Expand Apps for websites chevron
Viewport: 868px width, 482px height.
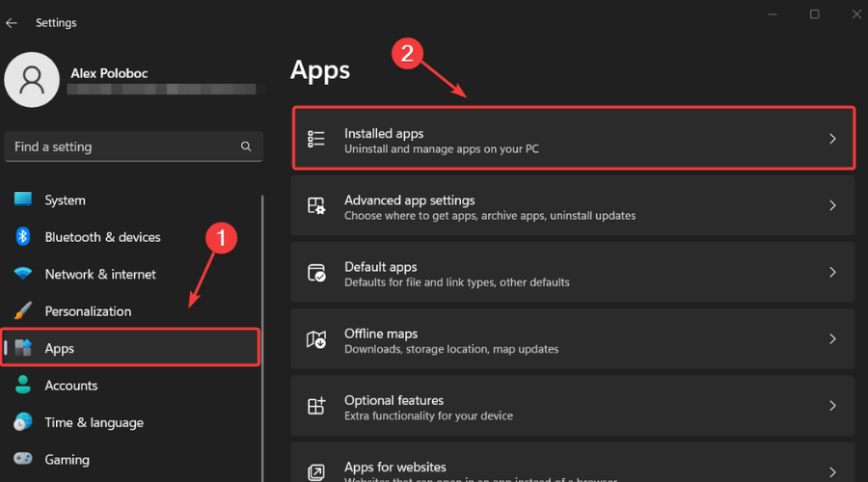pyautogui.click(x=832, y=472)
